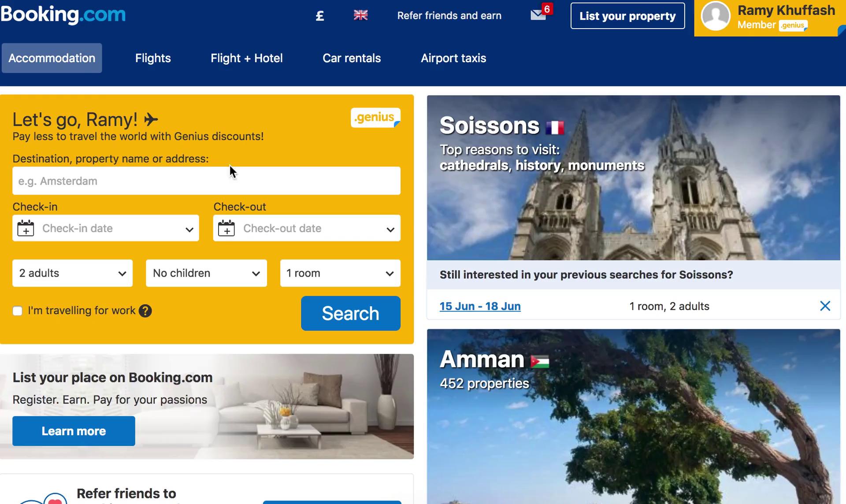Click the flight/plane icon next to Let's go
Screen dimensions: 846x504
pyautogui.click(x=152, y=119)
